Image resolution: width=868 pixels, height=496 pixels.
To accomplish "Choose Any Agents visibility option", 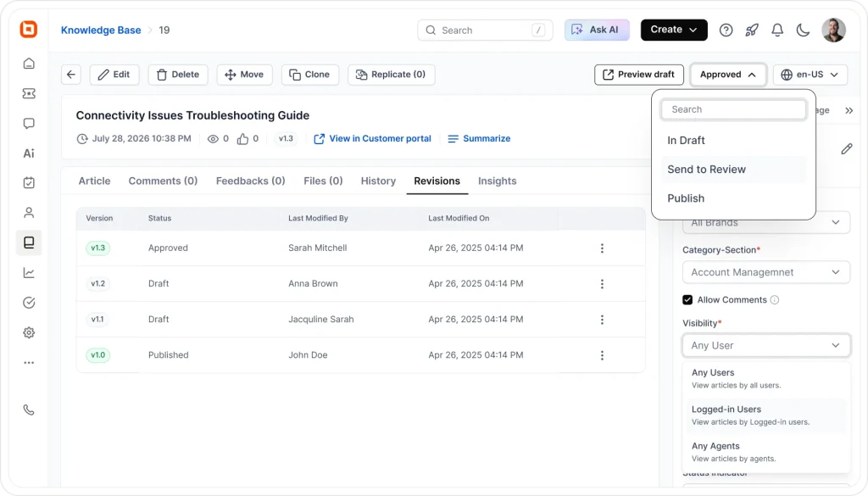I will tap(765, 452).
